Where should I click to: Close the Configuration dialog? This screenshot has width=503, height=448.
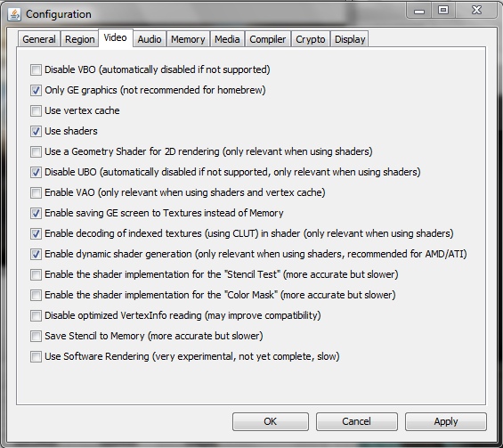[476, 11]
